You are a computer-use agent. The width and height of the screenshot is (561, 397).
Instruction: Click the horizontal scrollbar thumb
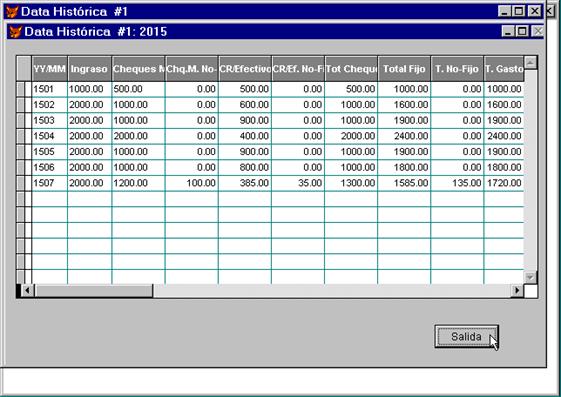click(x=94, y=290)
